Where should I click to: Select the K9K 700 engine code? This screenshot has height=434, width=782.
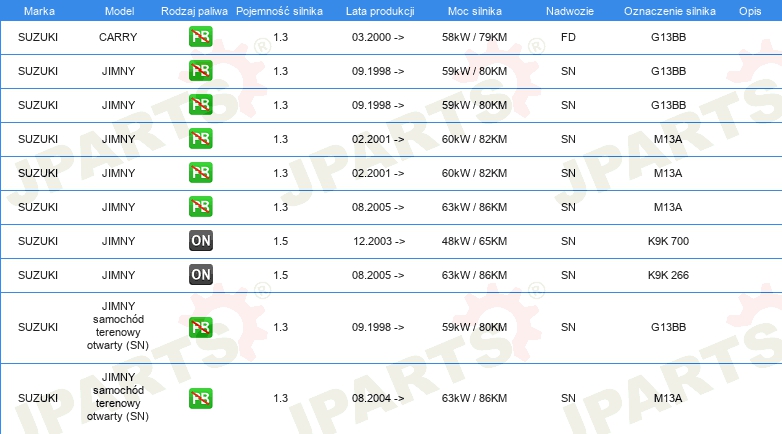668,241
